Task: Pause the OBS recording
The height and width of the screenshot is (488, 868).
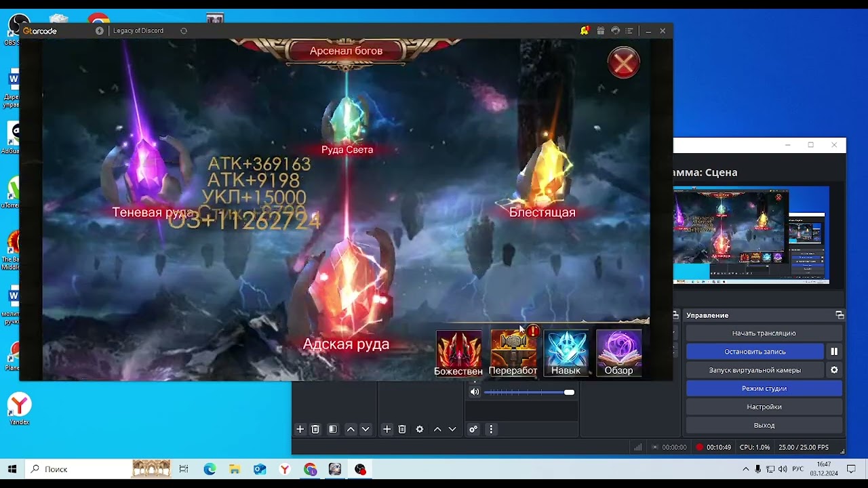Action: (834, 352)
